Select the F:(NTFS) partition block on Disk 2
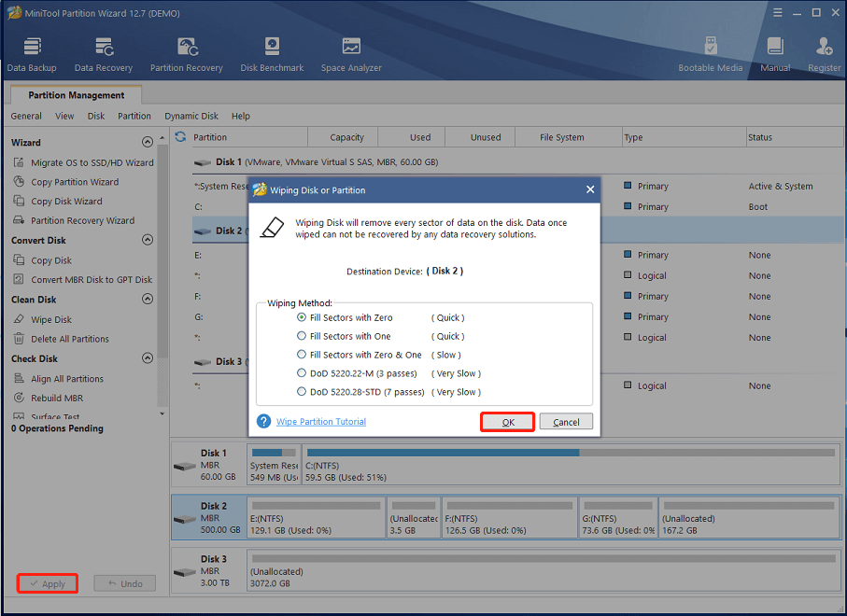The image size is (847, 616). pos(509,517)
